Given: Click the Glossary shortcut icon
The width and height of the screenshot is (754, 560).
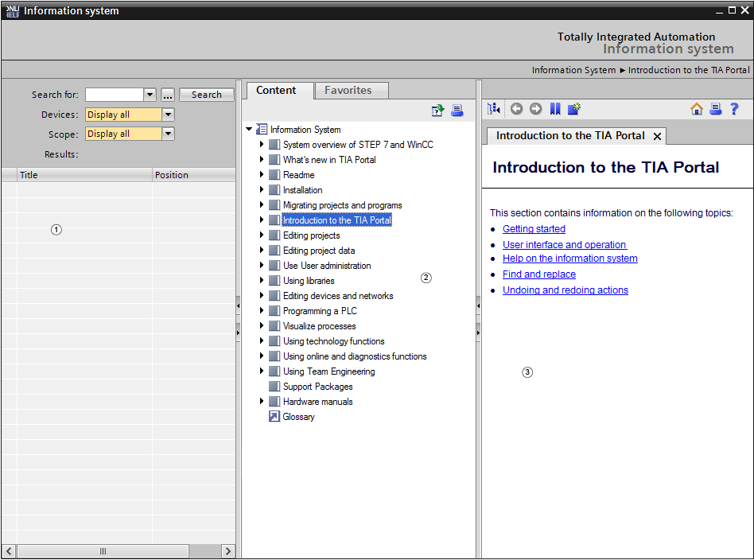Looking at the screenshot, I should click(274, 417).
